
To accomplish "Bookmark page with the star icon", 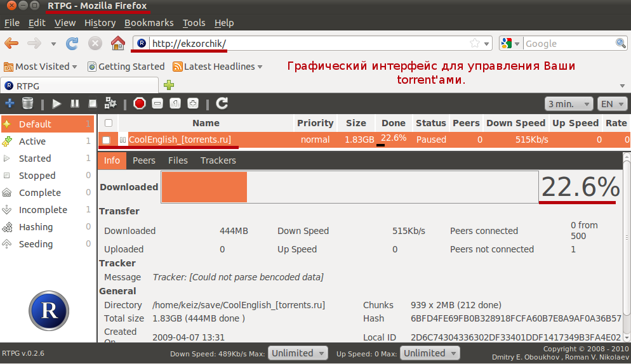I will (475, 43).
